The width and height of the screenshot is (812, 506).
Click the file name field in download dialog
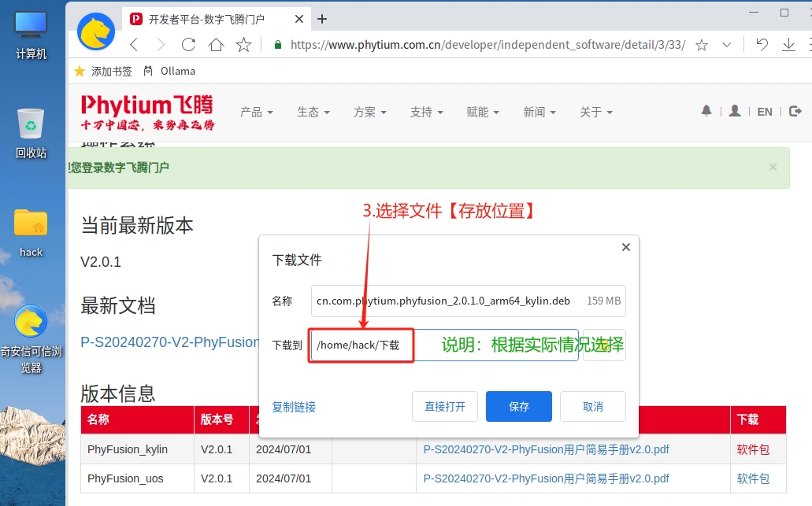click(x=468, y=301)
